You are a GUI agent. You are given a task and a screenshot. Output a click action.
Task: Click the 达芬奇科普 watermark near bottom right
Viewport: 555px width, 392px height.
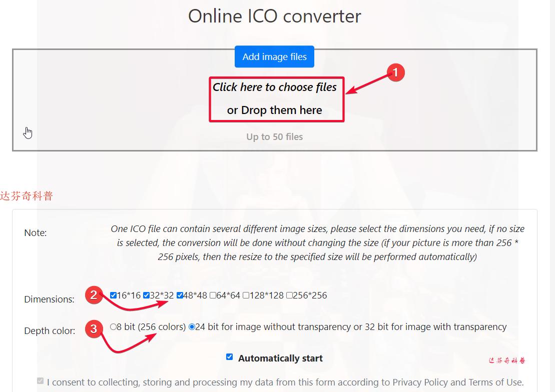(508, 360)
